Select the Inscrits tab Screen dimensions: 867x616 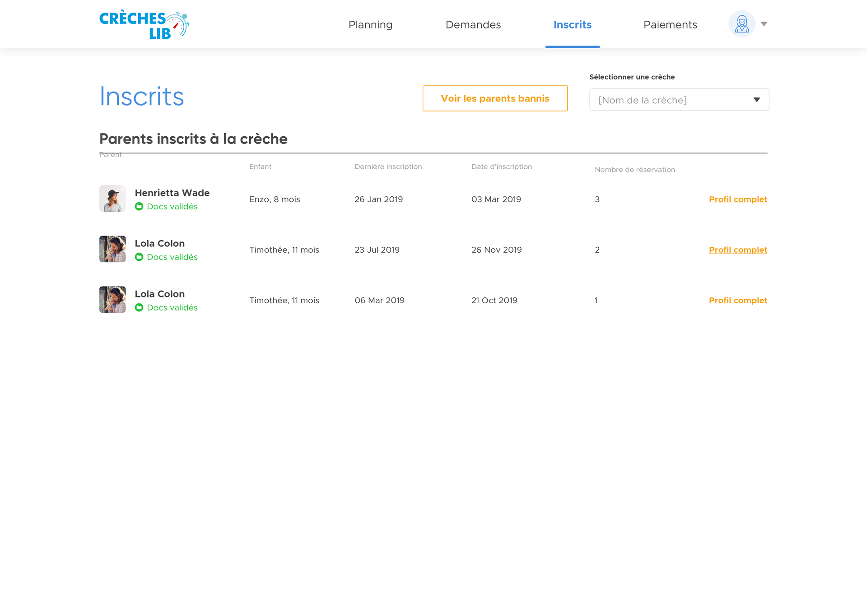click(x=573, y=24)
